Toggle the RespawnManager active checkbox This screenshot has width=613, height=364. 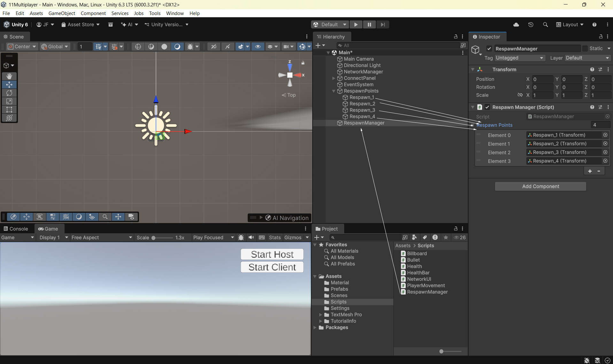coord(489,49)
